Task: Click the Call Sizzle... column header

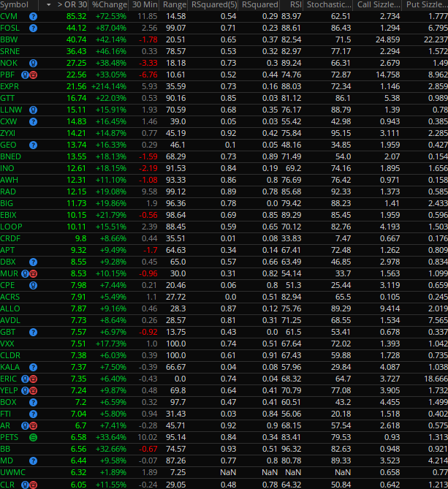Action: (x=379, y=5)
